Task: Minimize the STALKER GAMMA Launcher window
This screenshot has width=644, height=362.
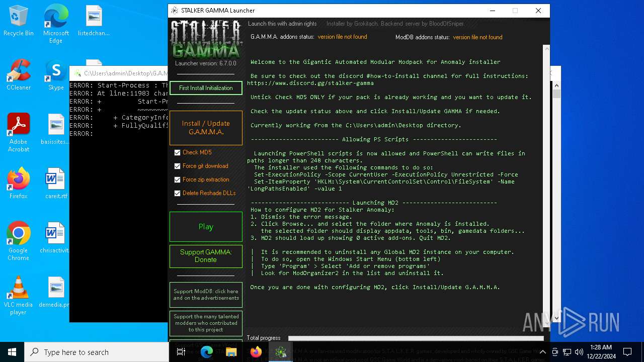Action: (x=492, y=11)
